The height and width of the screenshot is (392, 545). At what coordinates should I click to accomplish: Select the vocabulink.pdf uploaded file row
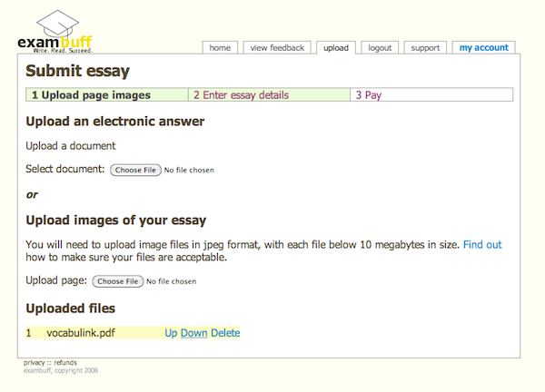(x=133, y=333)
